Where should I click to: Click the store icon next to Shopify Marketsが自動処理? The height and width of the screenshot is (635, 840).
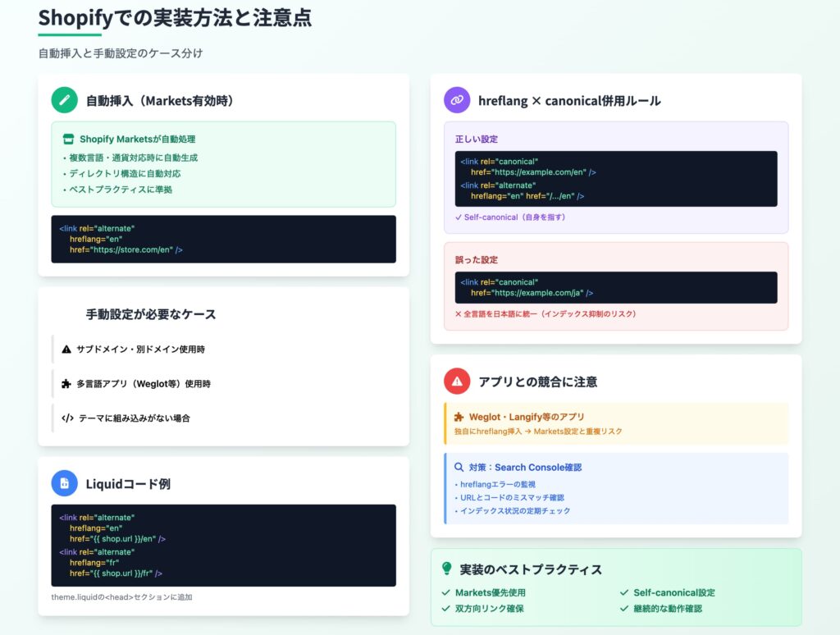tap(69, 139)
